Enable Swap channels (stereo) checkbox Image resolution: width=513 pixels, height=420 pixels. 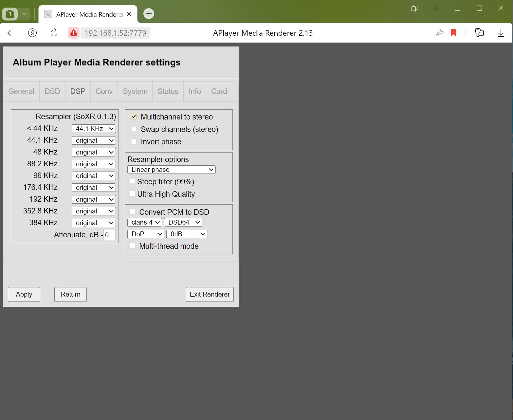134,129
